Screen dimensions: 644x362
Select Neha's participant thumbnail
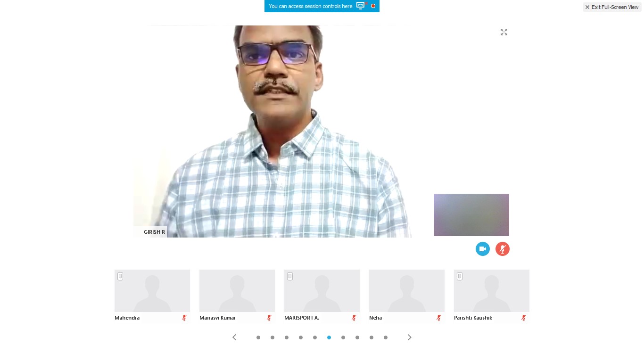pyautogui.click(x=406, y=291)
